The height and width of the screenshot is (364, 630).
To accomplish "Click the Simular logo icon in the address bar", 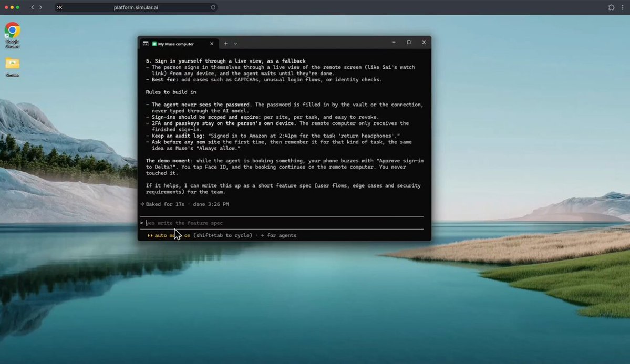I will click(x=59, y=7).
